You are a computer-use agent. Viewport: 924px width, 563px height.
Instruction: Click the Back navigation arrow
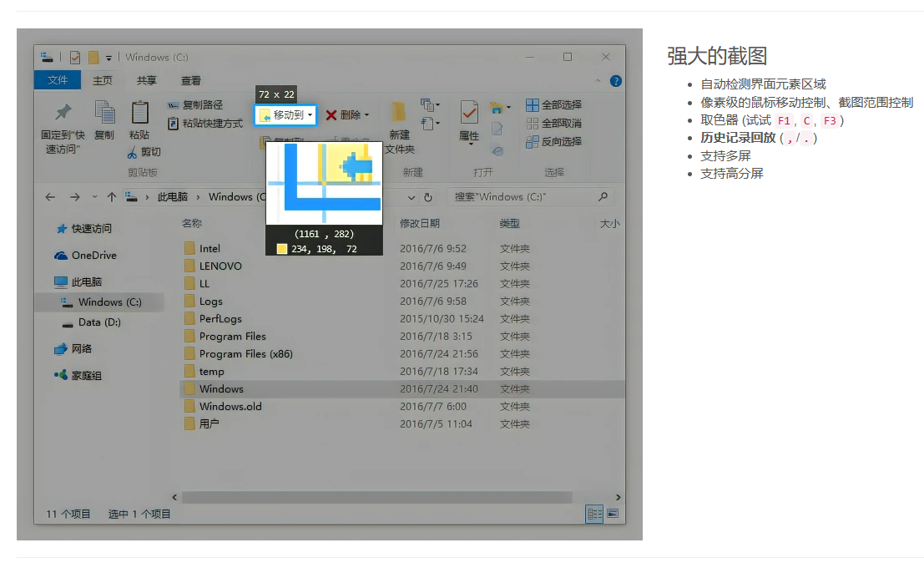50,197
